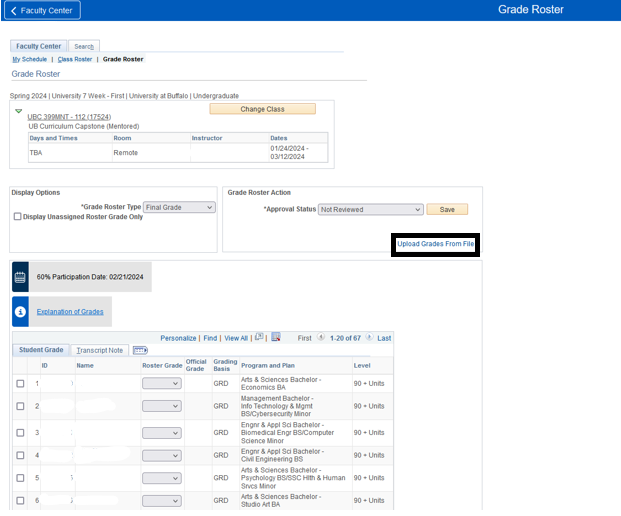Download roster table to spreadsheet icon

point(276,338)
